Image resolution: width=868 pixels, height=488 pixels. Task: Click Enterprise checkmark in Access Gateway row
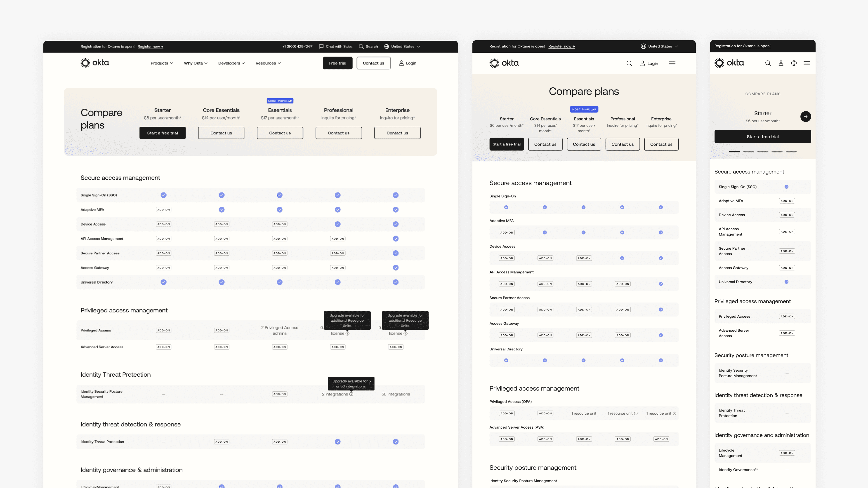point(396,267)
